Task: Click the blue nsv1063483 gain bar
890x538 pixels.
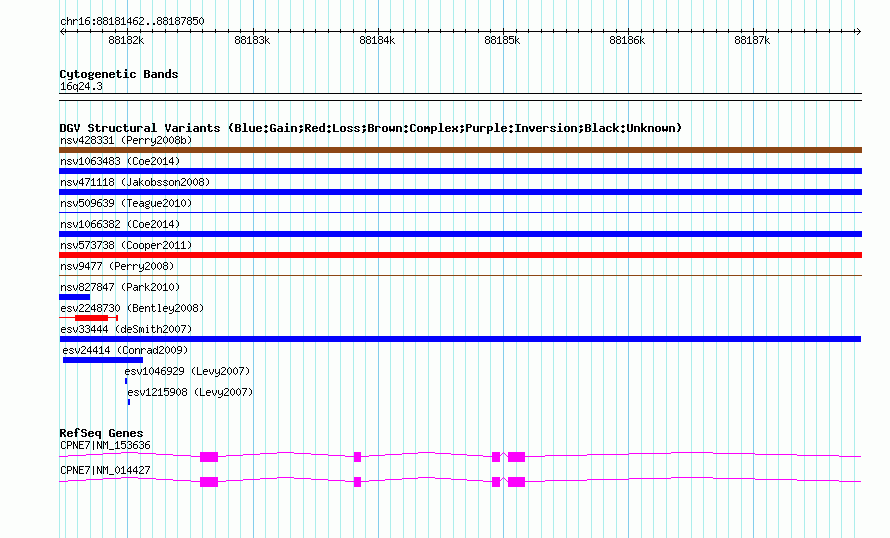Action: (460, 171)
